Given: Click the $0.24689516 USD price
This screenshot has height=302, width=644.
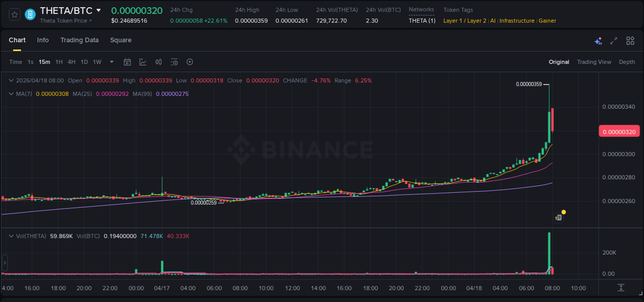Looking at the screenshot, I should [129, 21].
